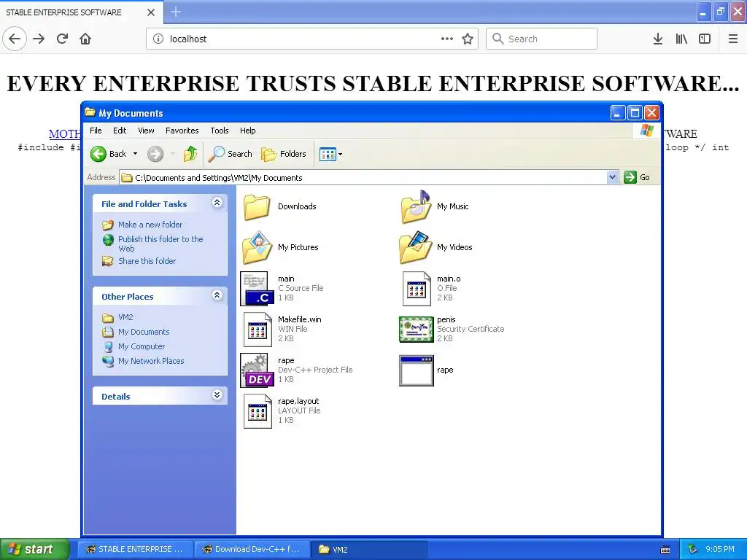Viewport: 747px width, 560px height.
Task: Select the main.o file
Action: pyautogui.click(x=432, y=289)
